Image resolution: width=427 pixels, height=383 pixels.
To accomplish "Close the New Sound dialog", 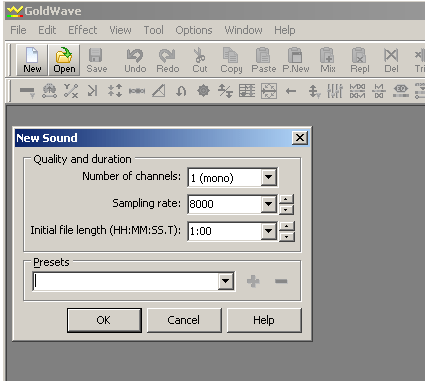I will (300, 138).
